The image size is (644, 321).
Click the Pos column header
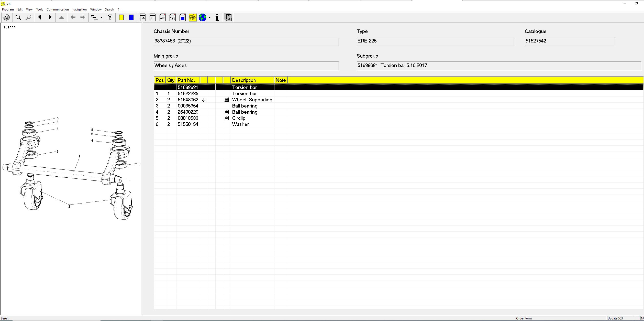point(160,80)
